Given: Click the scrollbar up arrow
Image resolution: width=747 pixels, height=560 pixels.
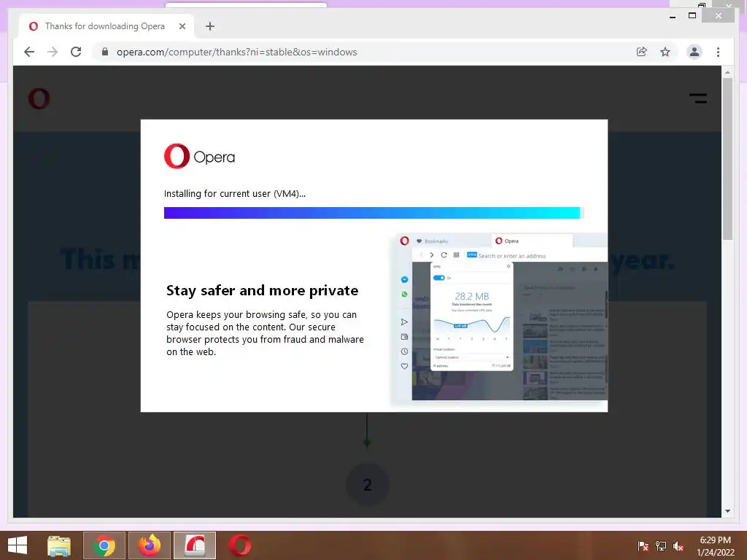Looking at the screenshot, I should [x=727, y=72].
